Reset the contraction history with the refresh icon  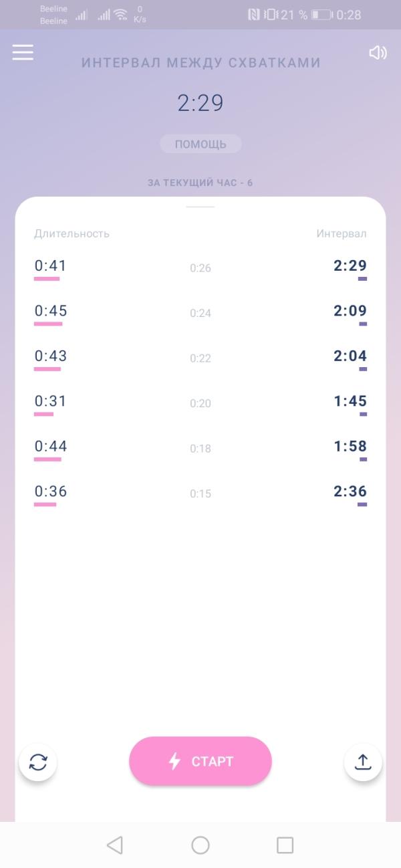coord(38,762)
